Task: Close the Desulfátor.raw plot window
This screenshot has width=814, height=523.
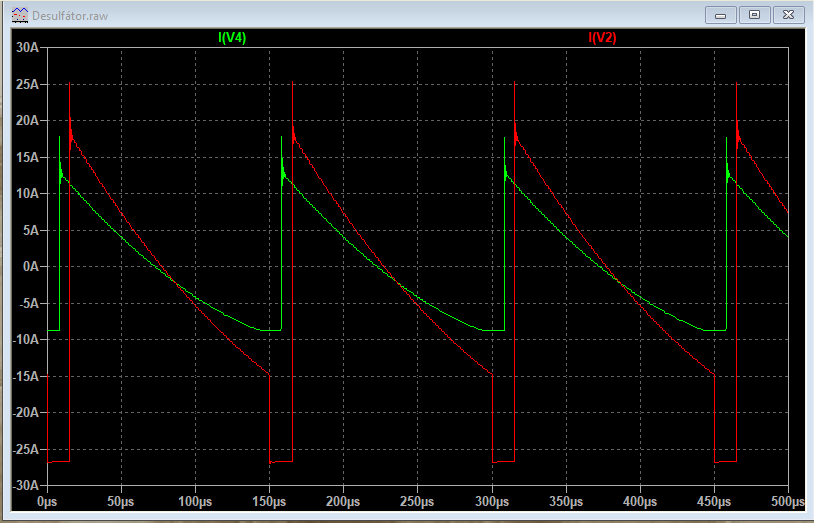Action: (789, 15)
